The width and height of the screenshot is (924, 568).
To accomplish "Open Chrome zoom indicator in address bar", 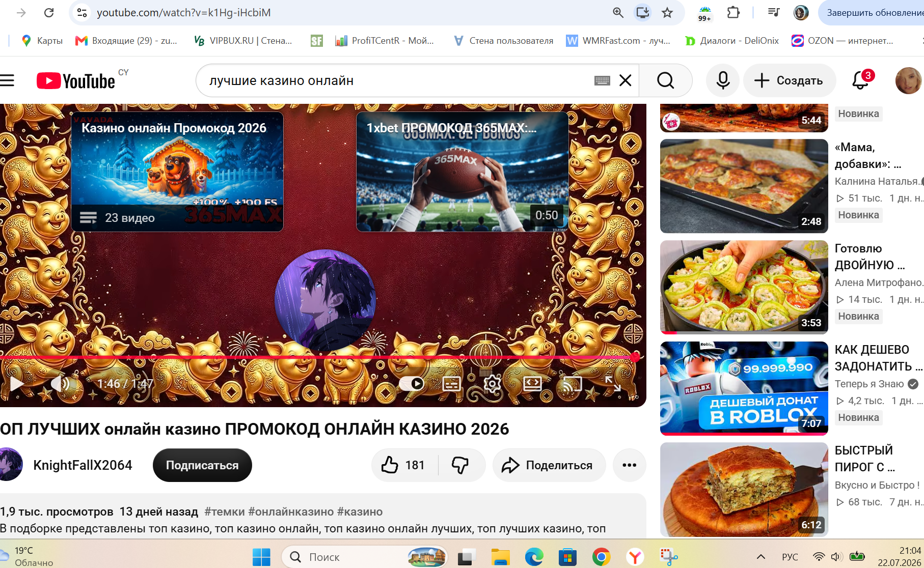I will coord(618,12).
